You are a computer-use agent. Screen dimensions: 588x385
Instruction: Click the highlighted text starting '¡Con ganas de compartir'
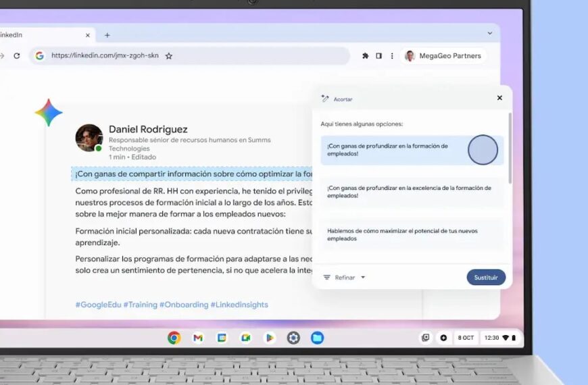click(192, 174)
